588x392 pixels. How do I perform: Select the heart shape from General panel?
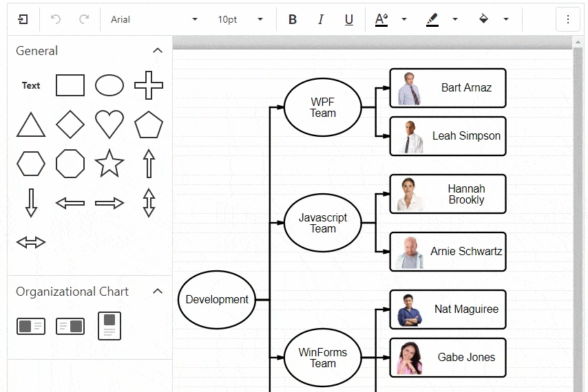[109, 124]
